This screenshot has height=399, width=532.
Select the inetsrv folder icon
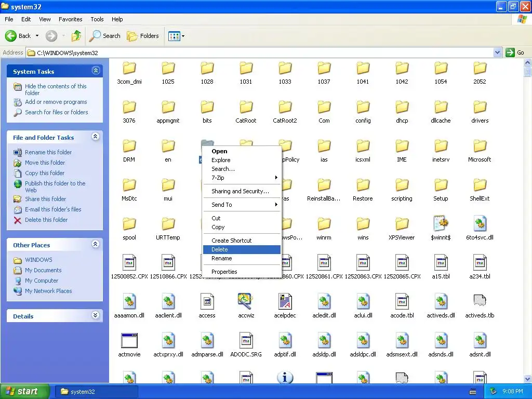coord(441,146)
